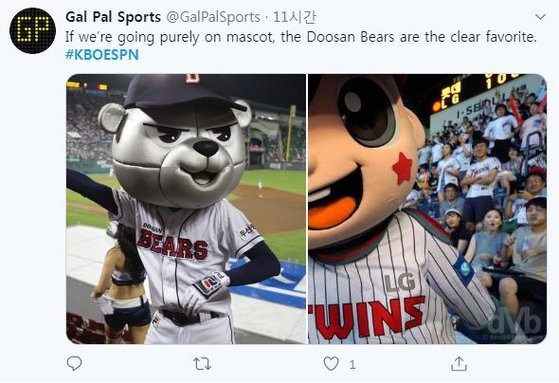
Task: Open the GP profile avatar
Action: 32,30
